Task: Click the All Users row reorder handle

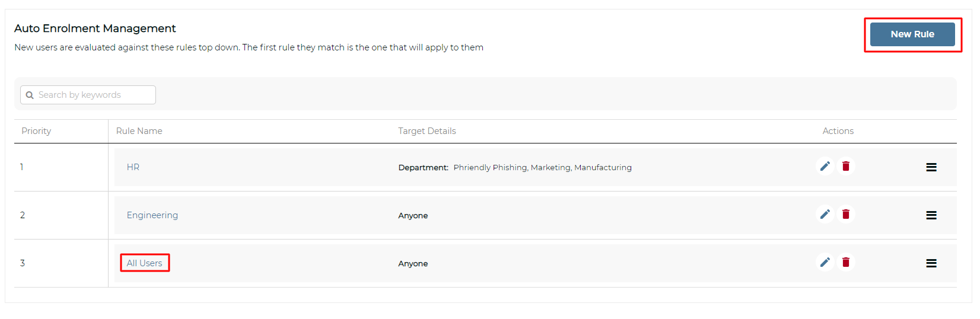Action: 931,263
